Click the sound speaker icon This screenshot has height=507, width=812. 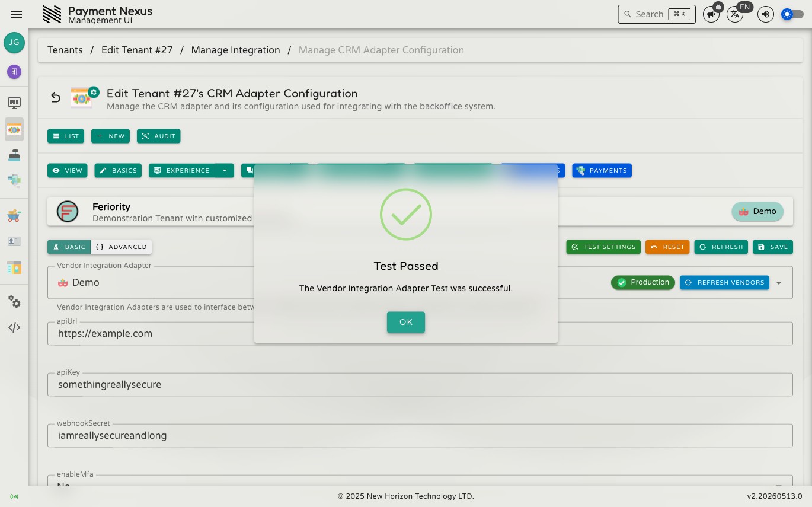[766, 14]
